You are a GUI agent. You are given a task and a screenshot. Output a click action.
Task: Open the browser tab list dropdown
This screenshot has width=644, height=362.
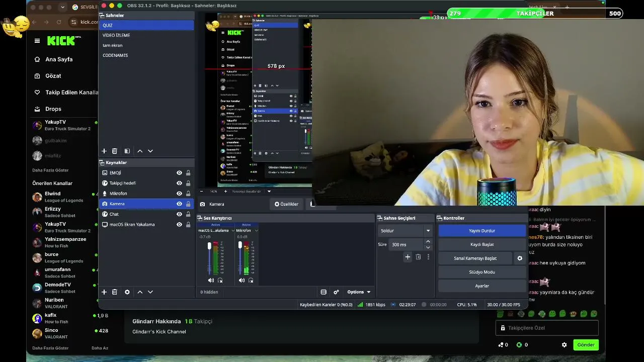point(62,7)
